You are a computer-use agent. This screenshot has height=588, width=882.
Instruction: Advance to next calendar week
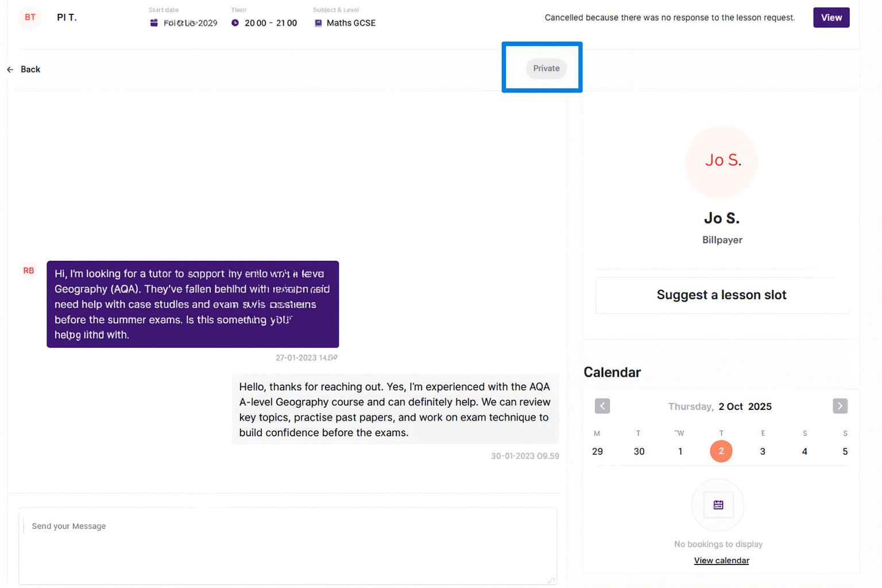[840, 406]
